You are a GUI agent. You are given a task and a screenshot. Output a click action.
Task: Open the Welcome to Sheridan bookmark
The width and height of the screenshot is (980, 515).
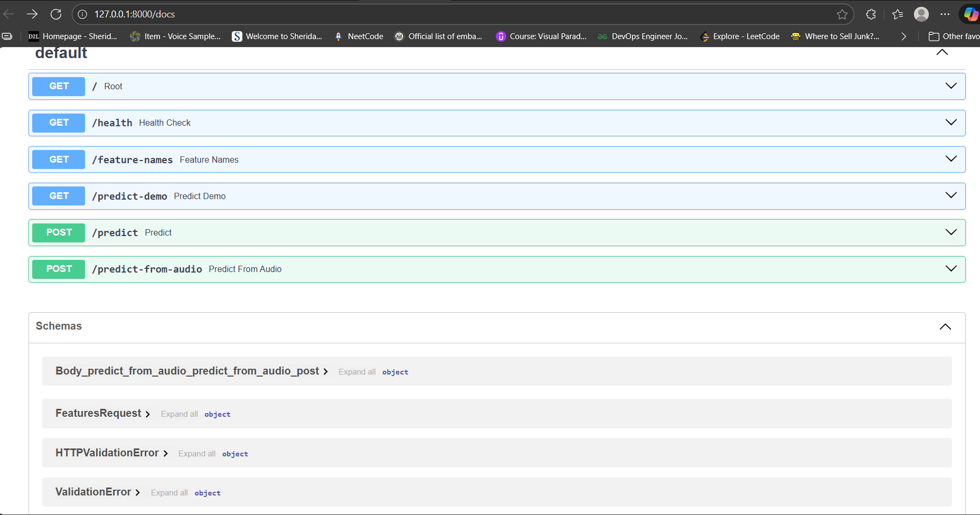tap(277, 36)
